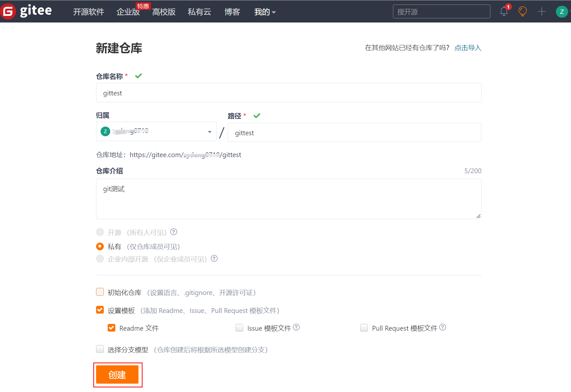Select 企业内部开源 radio button

tap(100, 259)
